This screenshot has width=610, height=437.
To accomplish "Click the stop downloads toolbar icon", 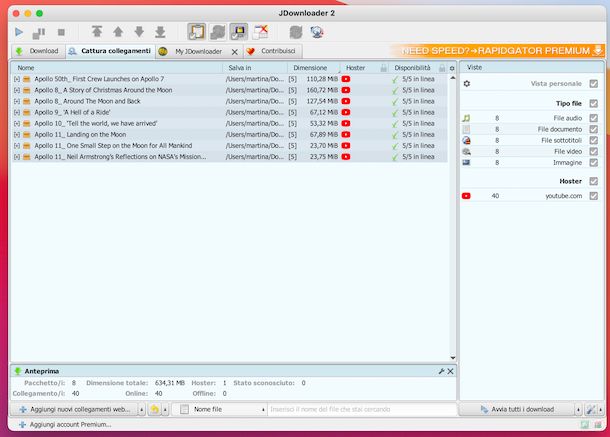I will pyautogui.click(x=61, y=32).
